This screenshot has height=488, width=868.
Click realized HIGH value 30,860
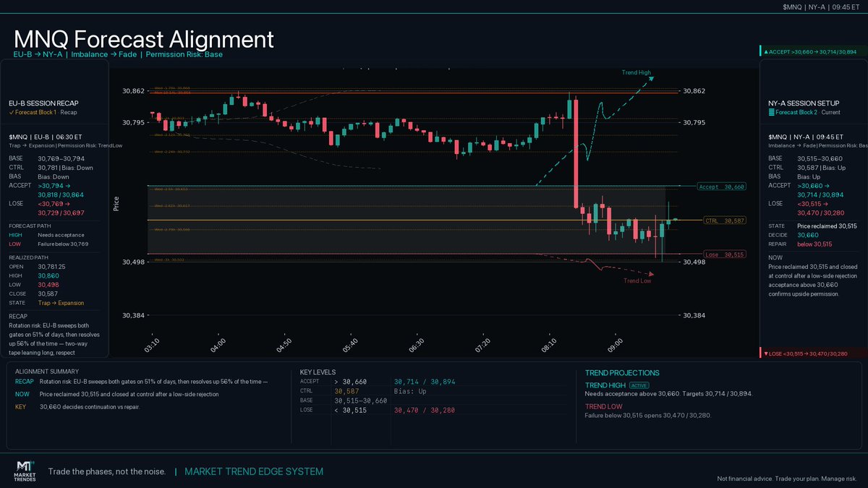pos(48,275)
